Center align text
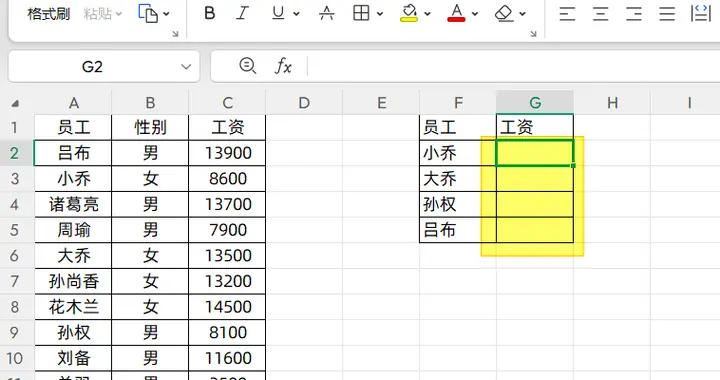Viewport: 720px width, 380px height. (601, 14)
